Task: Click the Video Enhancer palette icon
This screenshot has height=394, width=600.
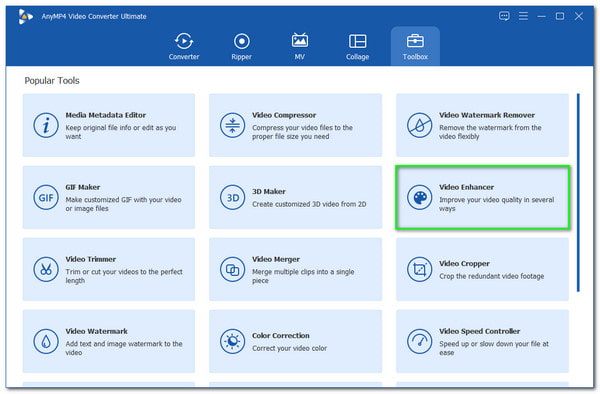Action: (x=419, y=197)
